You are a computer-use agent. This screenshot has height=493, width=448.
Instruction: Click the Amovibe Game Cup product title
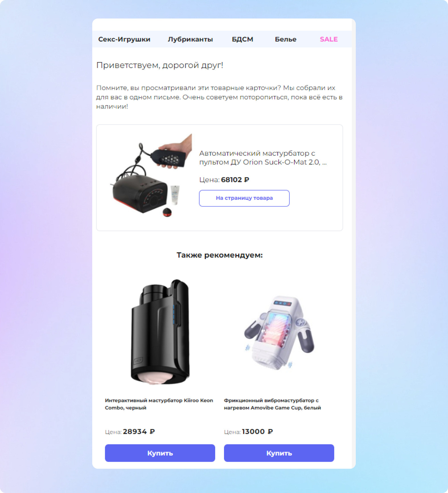272,404
